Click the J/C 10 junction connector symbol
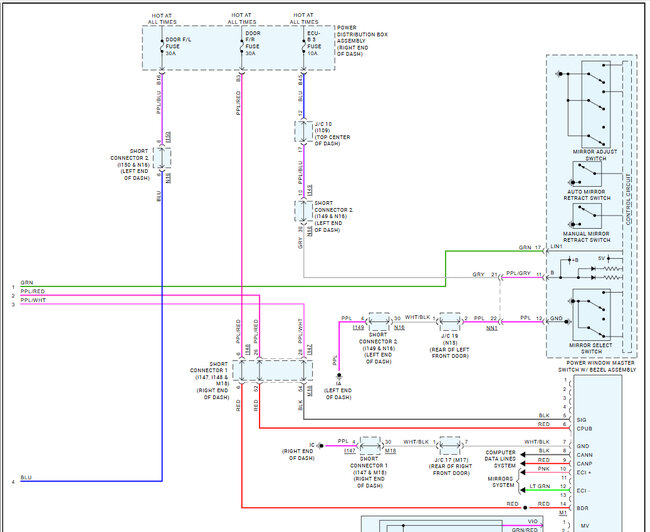 pyautogui.click(x=303, y=132)
